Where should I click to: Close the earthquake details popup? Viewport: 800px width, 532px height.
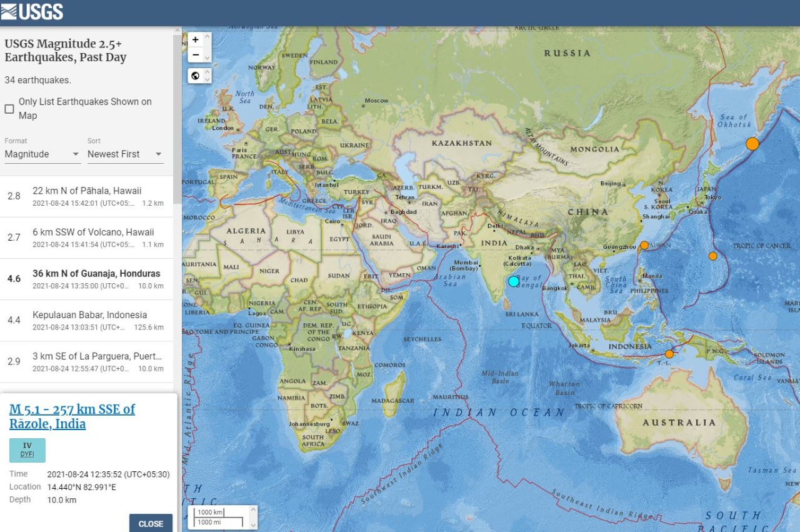pyautogui.click(x=151, y=523)
